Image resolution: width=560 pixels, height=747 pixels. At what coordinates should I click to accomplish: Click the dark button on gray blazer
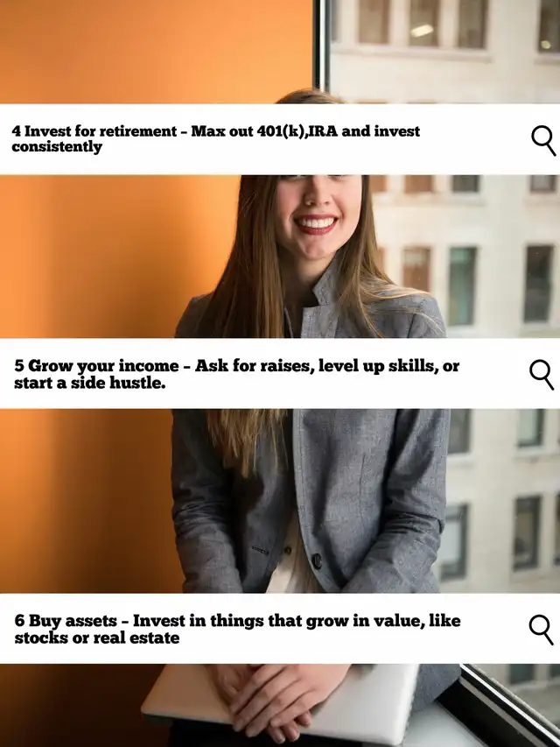click(x=317, y=561)
